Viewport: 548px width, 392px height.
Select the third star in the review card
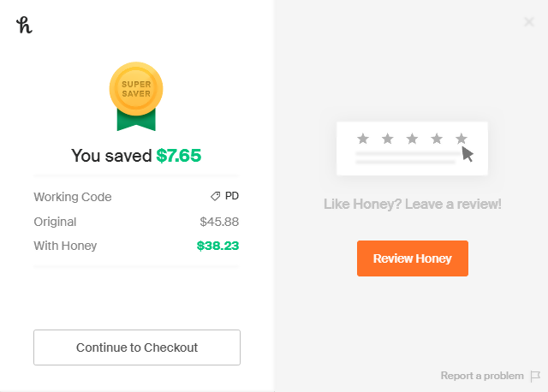(x=413, y=138)
